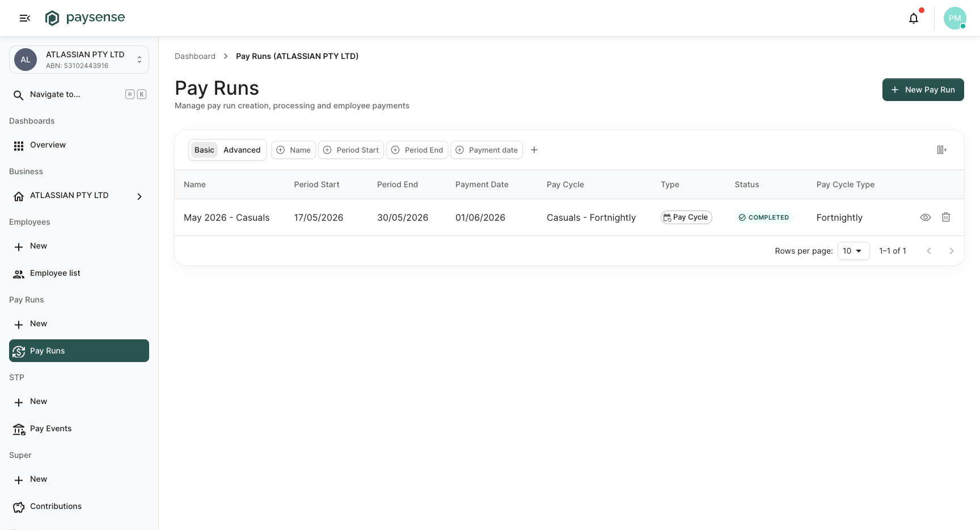Switch to Advanced filter mode
Screen dimensions: 980x530
[x=242, y=150]
